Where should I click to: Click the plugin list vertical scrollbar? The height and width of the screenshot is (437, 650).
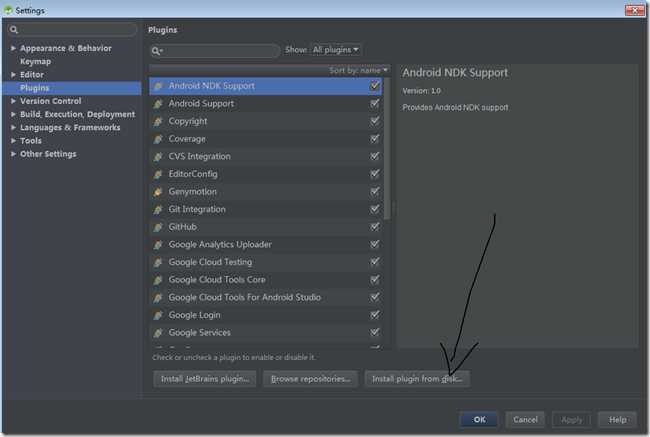click(387, 148)
